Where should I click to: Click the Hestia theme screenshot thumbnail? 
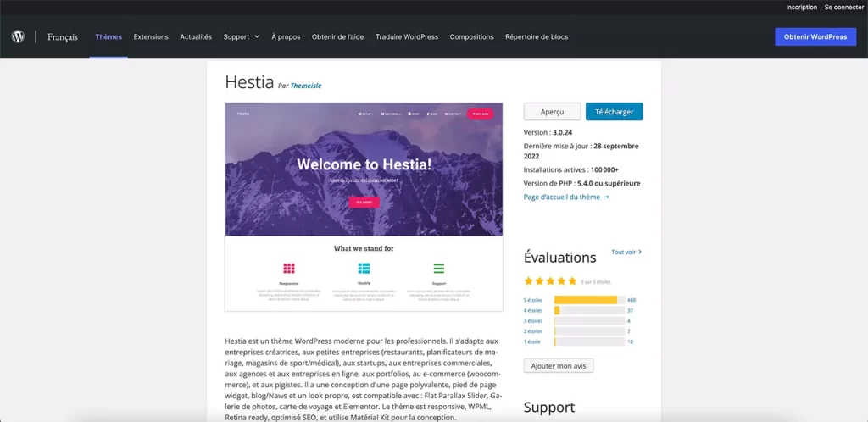[364, 207]
